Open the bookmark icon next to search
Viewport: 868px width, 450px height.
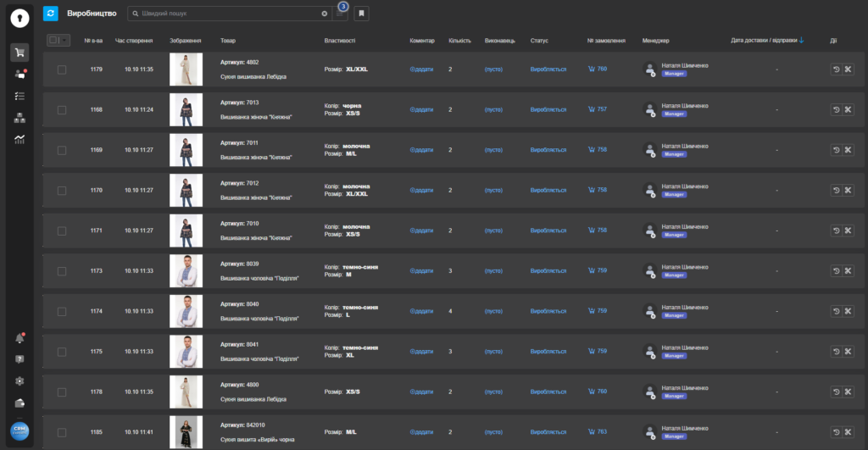click(x=361, y=14)
